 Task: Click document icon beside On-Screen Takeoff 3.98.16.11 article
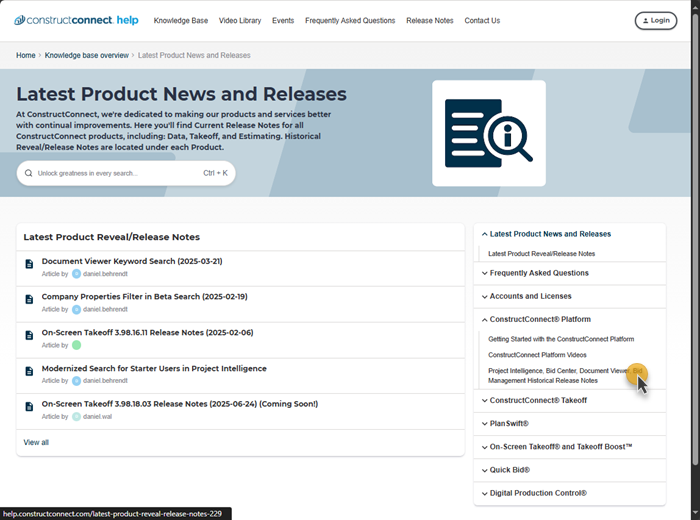pyautogui.click(x=29, y=335)
